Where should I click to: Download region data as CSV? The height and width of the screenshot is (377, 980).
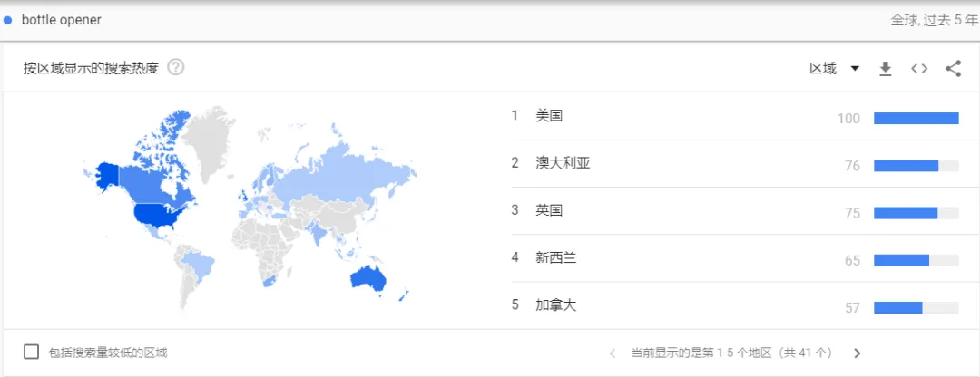(885, 69)
